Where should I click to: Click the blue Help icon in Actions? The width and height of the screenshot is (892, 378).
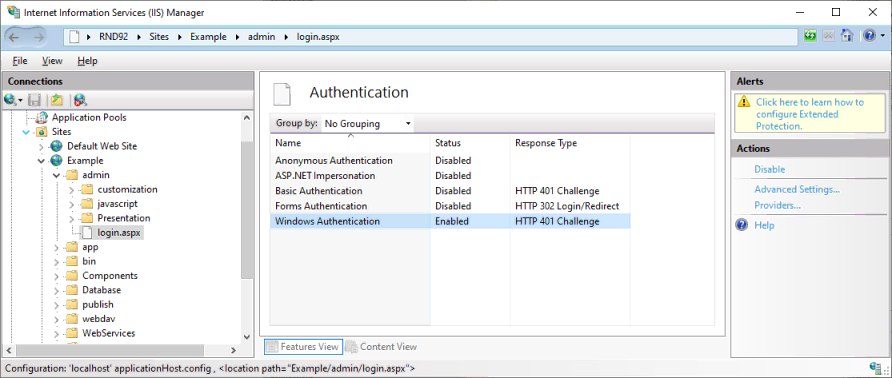click(x=741, y=225)
